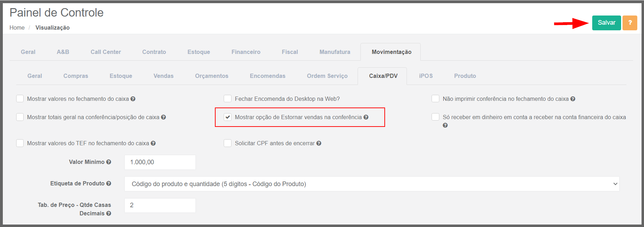Image resolution: width=644 pixels, height=227 pixels.
Task: Click the Valor Mínimo input field
Action: 160,162
